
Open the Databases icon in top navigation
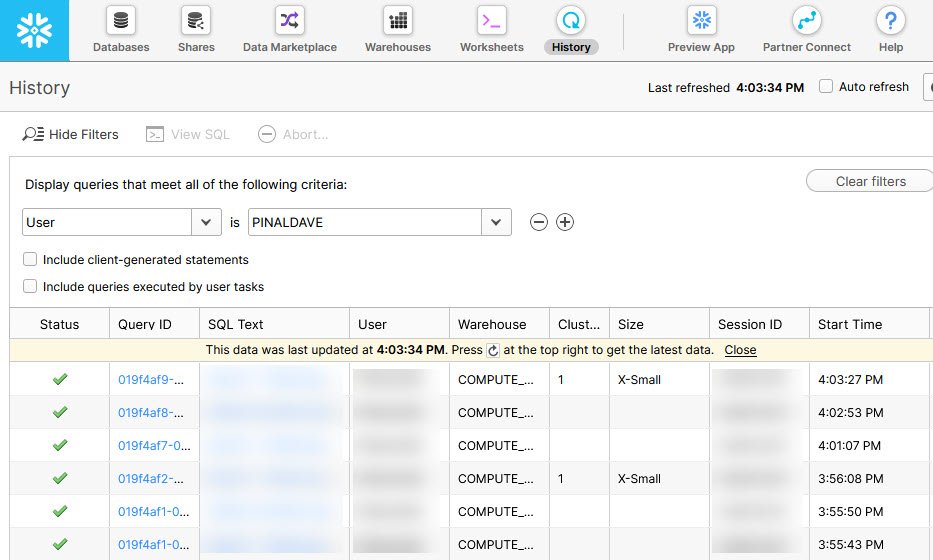click(x=121, y=20)
